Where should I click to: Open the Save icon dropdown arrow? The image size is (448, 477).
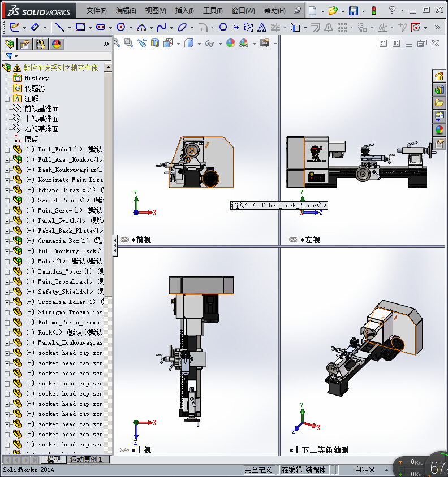(x=363, y=11)
